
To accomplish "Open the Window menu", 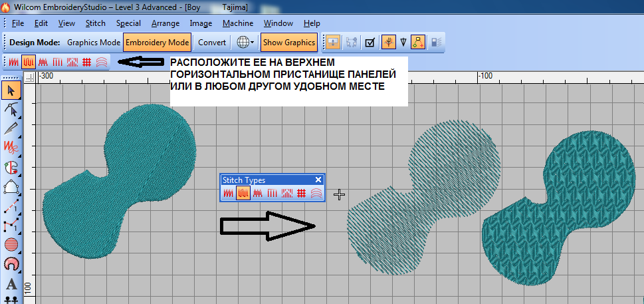I will tap(278, 23).
